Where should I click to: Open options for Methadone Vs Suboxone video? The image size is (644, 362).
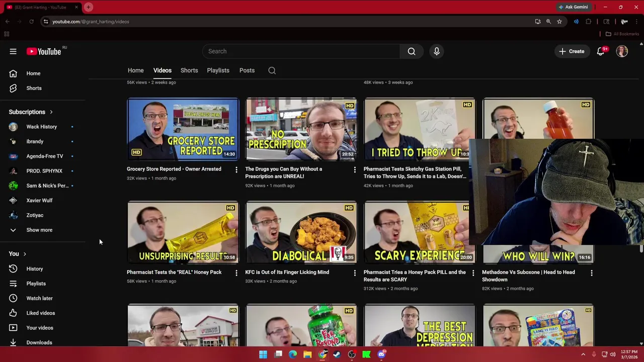tap(592, 273)
